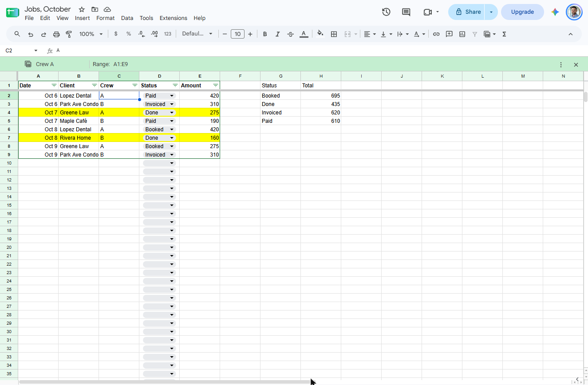Screen dimensions: 588x385
Task: Toggle bold formatting
Action: pyautogui.click(x=265, y=34)
